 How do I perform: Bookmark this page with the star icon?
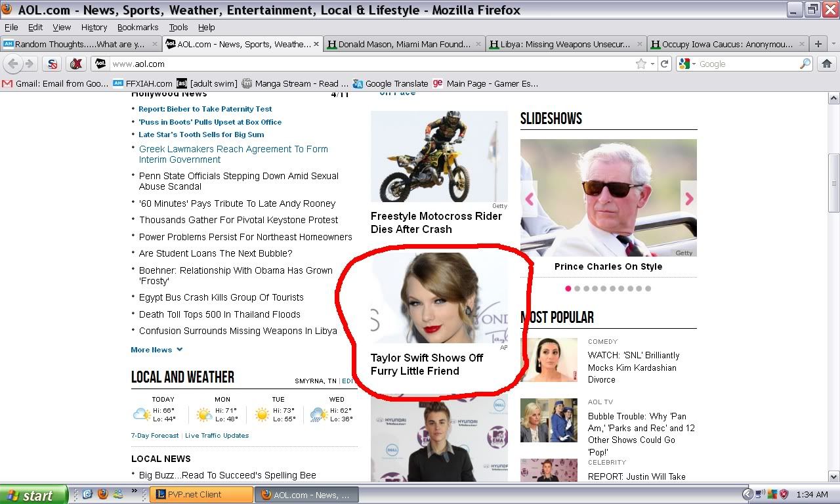tap(640, 64)
